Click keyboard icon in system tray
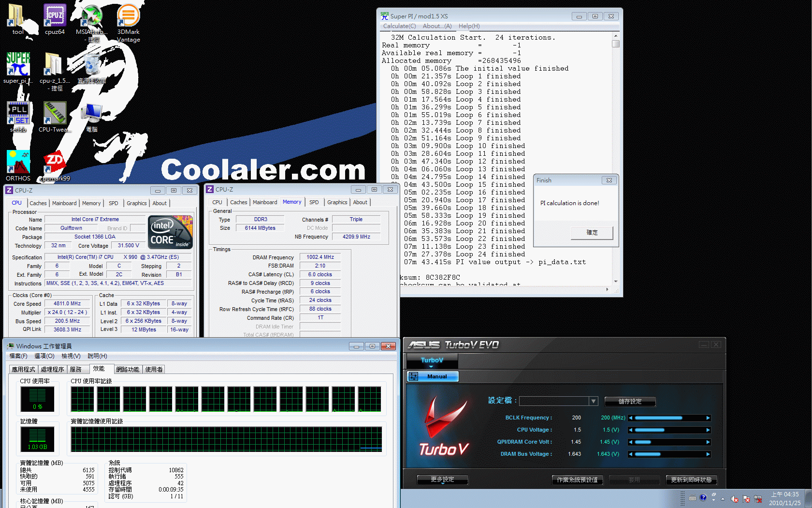This screenshot has height=508, width=812. [692, 498]
